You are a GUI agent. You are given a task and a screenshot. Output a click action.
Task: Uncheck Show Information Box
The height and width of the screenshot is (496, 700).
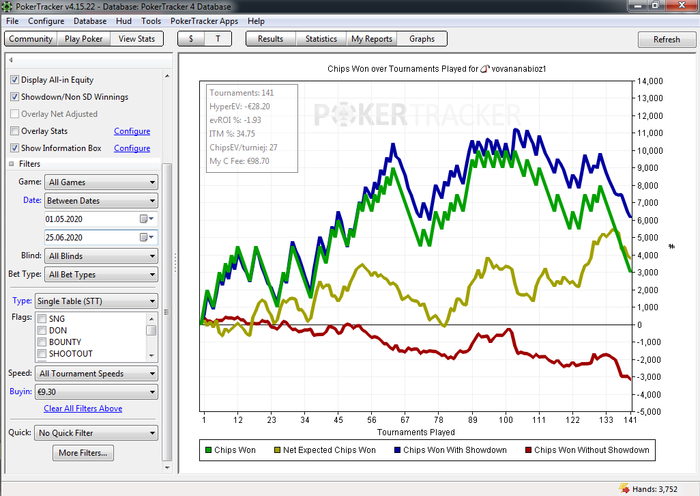[x=14, y=147]
